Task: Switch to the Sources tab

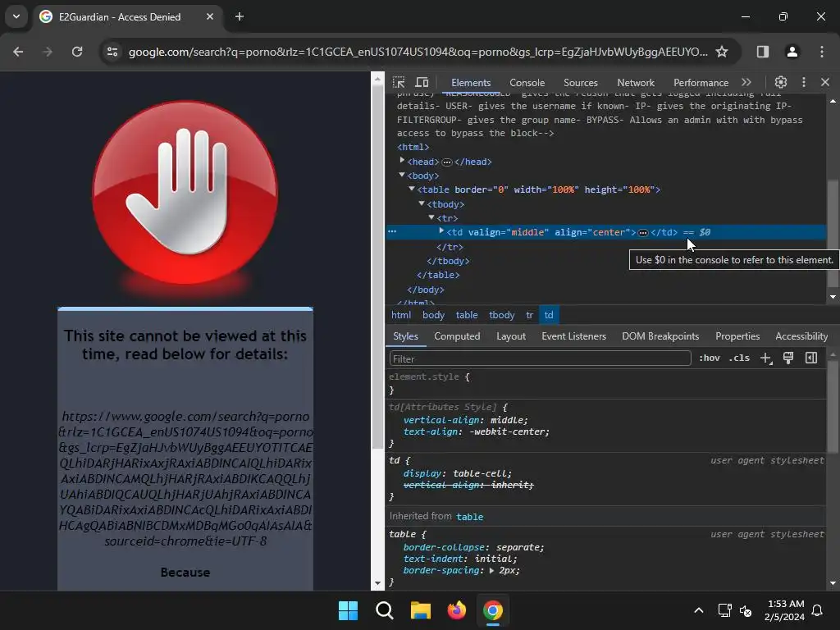Action: tap(580, 83)
